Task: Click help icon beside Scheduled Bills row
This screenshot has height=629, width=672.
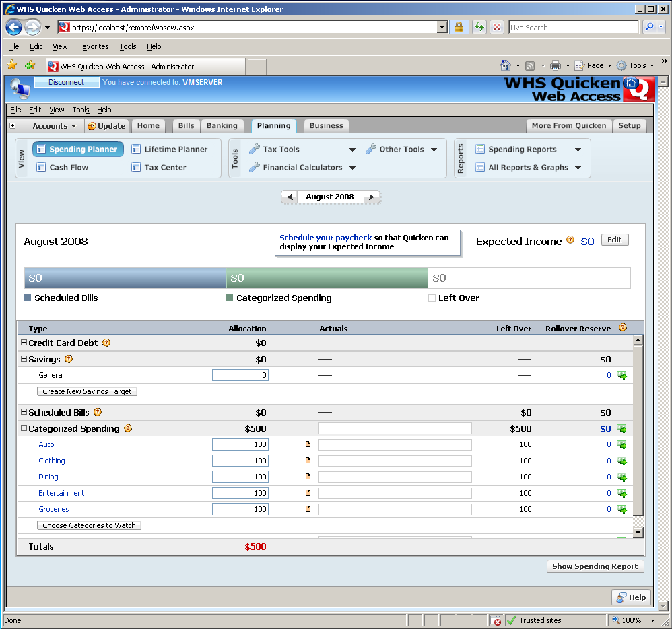Action: 98,412
